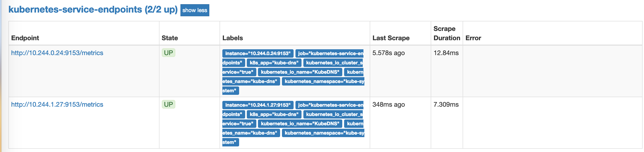Click the Endpoint column header
Image resolution: width=644 pixels, height=152 pixels.
coord(25,38)
